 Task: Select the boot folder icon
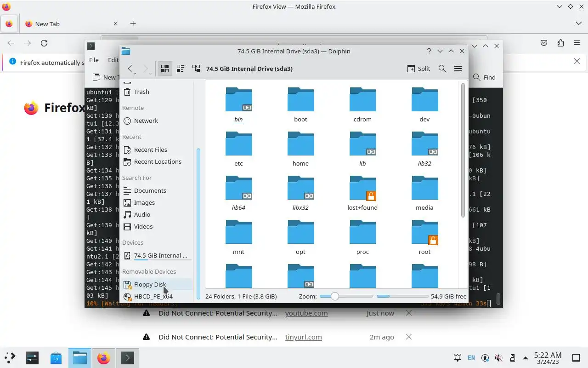[x=300, y=99]
